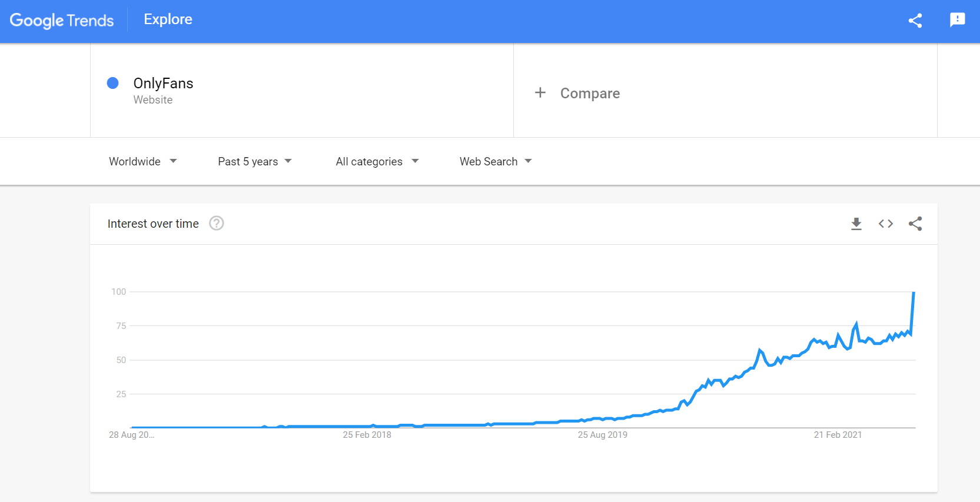Click the 21 Feb 2021 axis label
The height and width of the screenshot is (502, 980).
pos(838,435)
